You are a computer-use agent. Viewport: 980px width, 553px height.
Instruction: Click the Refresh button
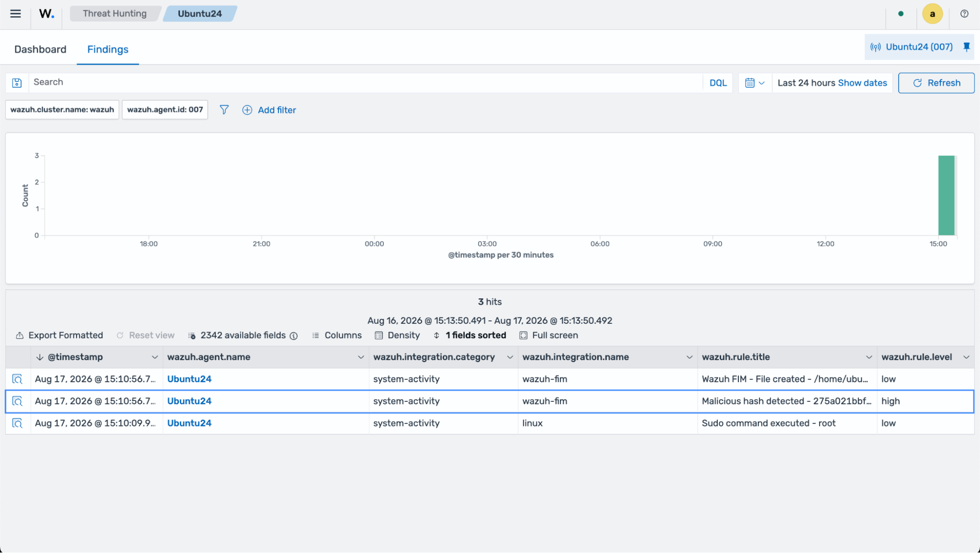(936, 83)
